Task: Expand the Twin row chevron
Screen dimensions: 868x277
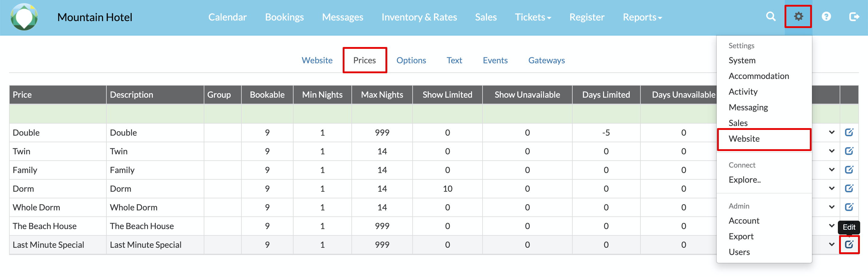Action: click(x=832, y=151)
